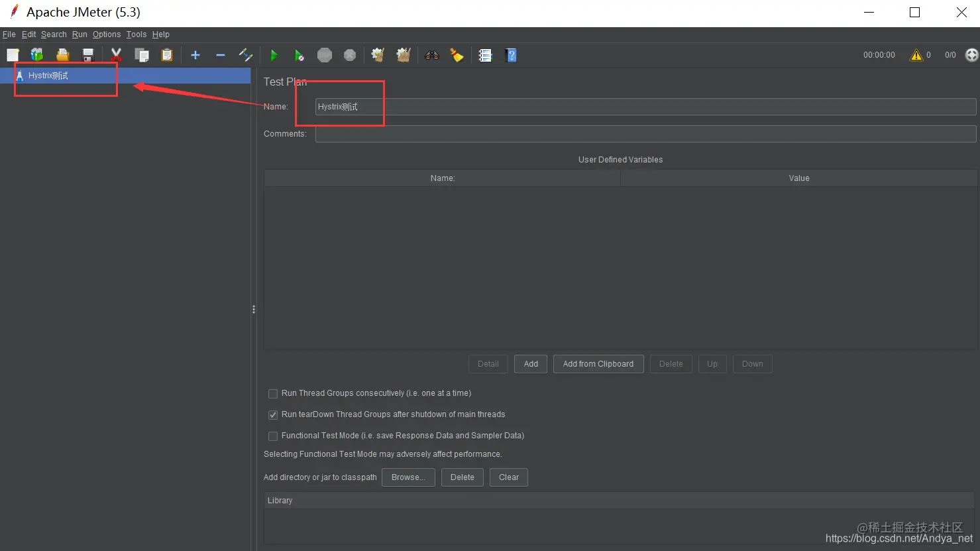
Task: Click the Shutdown test icon
Action: point(350,55)
